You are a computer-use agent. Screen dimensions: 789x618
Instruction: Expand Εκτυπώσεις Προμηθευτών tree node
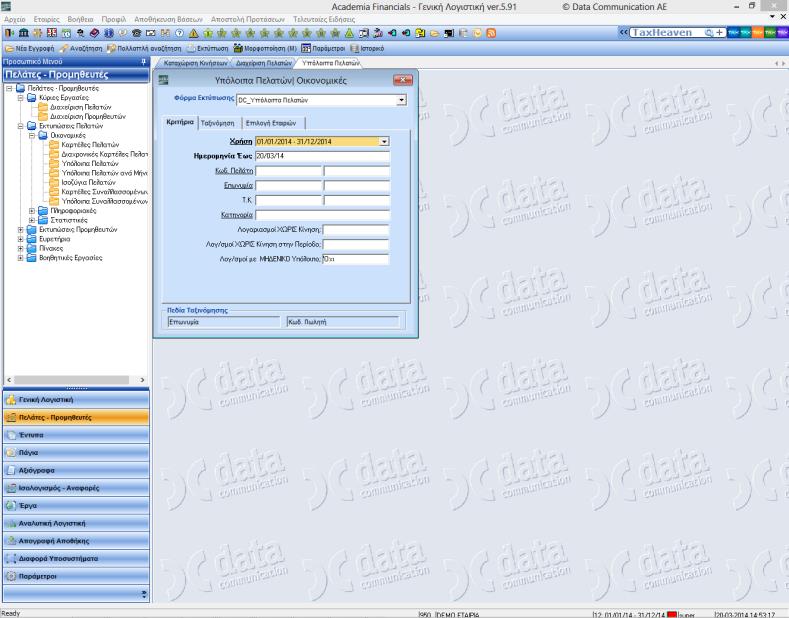tap(21, 229)
